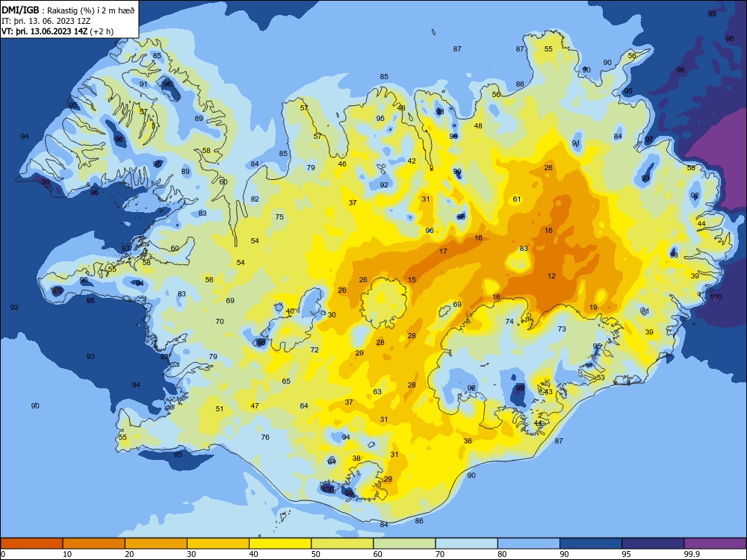Click the humidity value '12' on the map
The height and width of the screenshot is (560, 747).
tap(552, 276)
